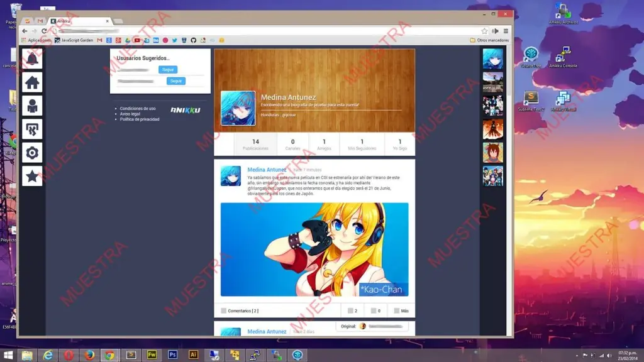
Task: Open Anikku Consola desktop shortcut
Action: (563, 57)
